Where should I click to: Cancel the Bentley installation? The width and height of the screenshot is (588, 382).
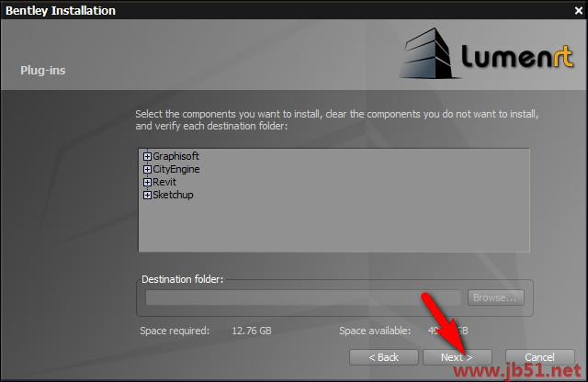point(539,357)
